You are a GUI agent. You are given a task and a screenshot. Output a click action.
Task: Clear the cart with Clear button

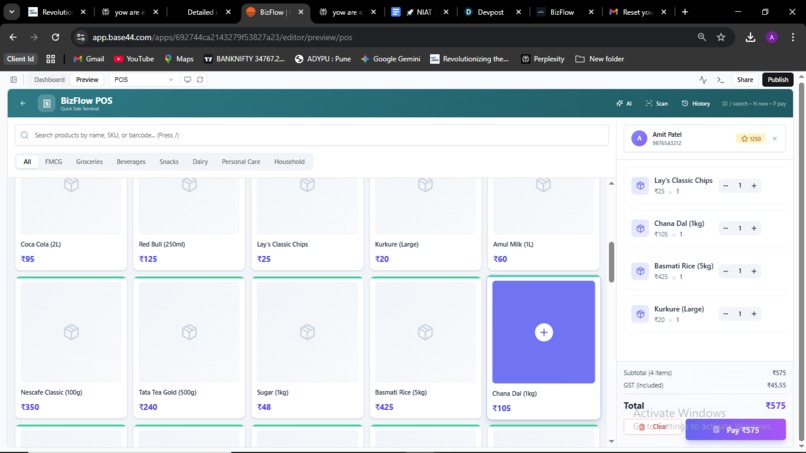coord(653,427)
